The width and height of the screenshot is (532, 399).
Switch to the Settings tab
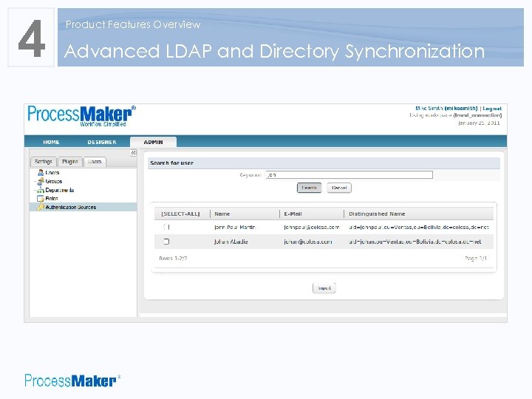click(44, 162)
